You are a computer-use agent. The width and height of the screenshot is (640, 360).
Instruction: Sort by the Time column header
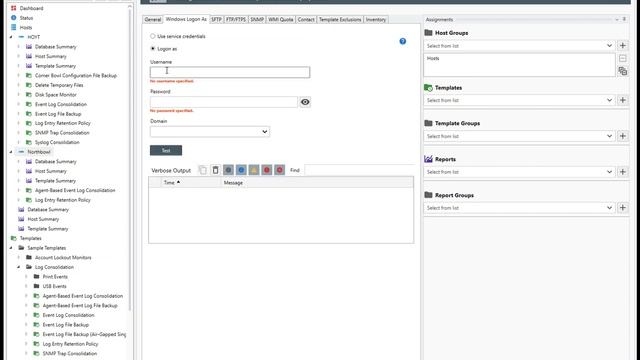pos(190,182)
